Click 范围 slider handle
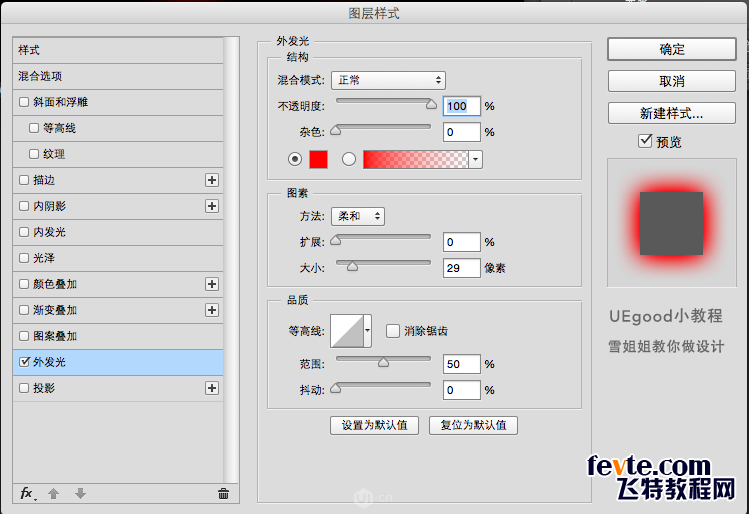749x514 pixels. click(x=383, y=362)
